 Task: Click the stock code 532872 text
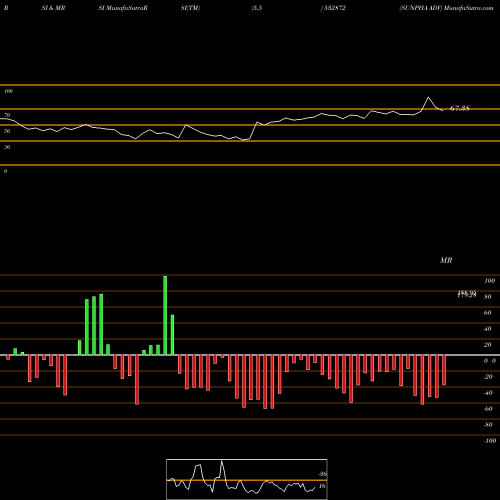[x=334, y=8]
